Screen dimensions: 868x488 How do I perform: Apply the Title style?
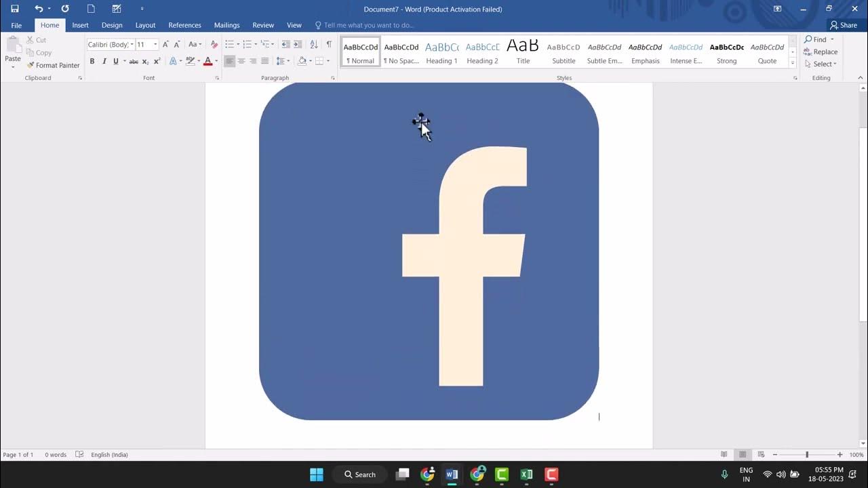tap(523, 53)
